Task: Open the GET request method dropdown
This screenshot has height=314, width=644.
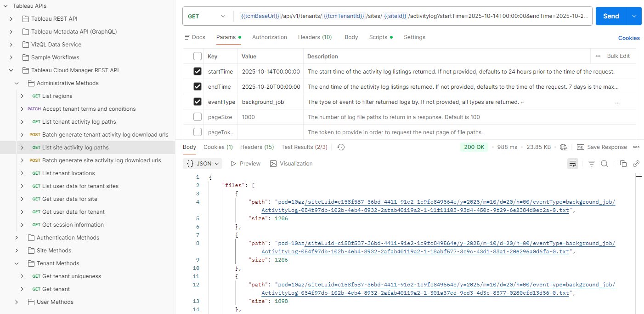Action: click(207, 16)
